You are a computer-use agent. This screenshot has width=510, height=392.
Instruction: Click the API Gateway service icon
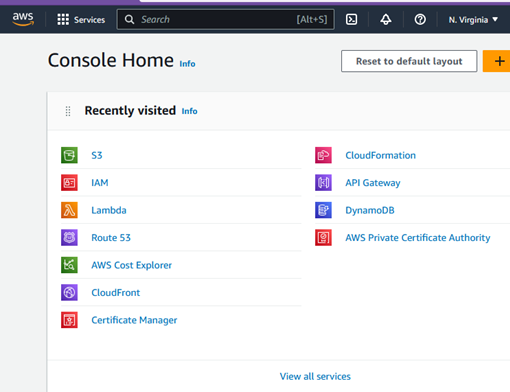click(323, 182)
